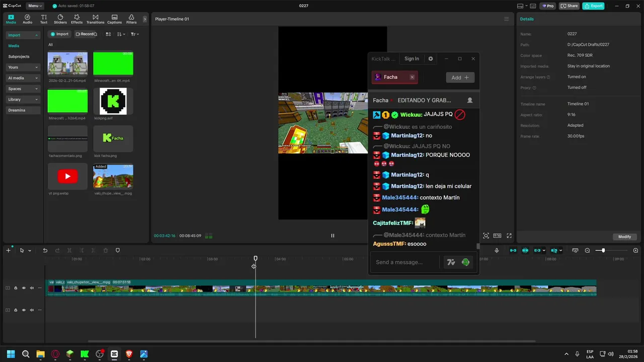Close the Facha chat tab in KickTalk
Image resolution: width=644 pixels, height=362 pixels.
(412, 77)
